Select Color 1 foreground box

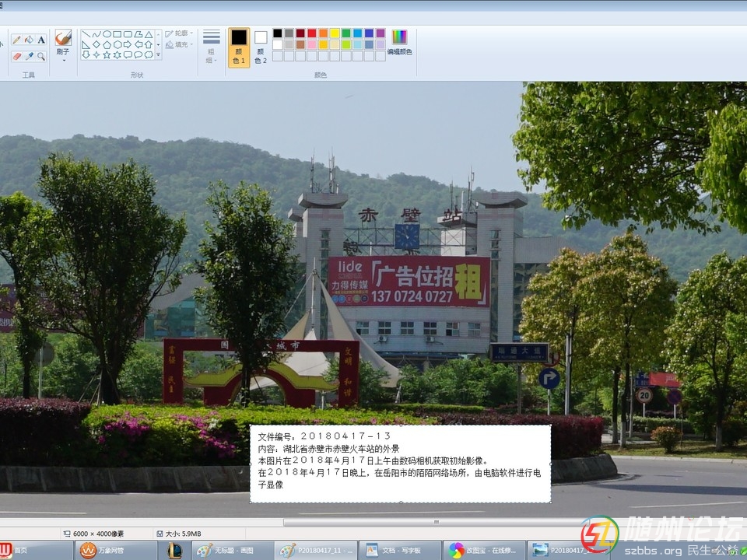pyautogui.click(x=239, y=47)
